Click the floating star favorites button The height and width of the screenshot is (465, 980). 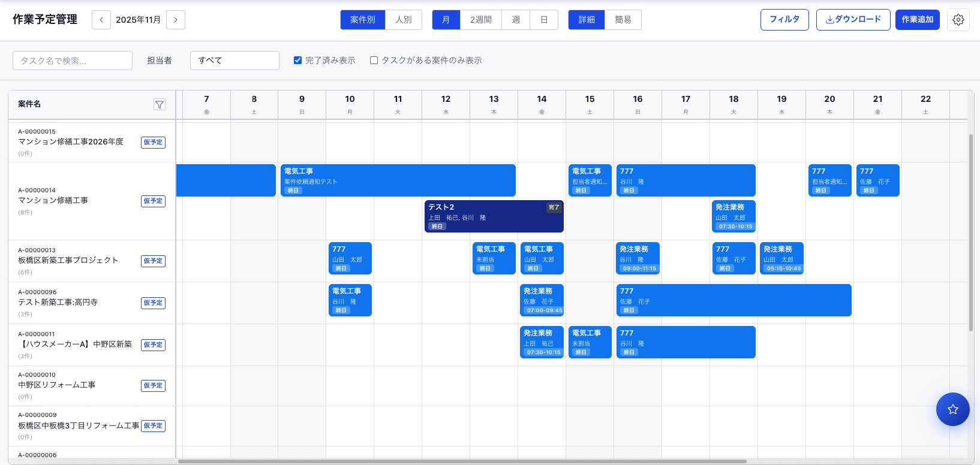click(952, 409)
